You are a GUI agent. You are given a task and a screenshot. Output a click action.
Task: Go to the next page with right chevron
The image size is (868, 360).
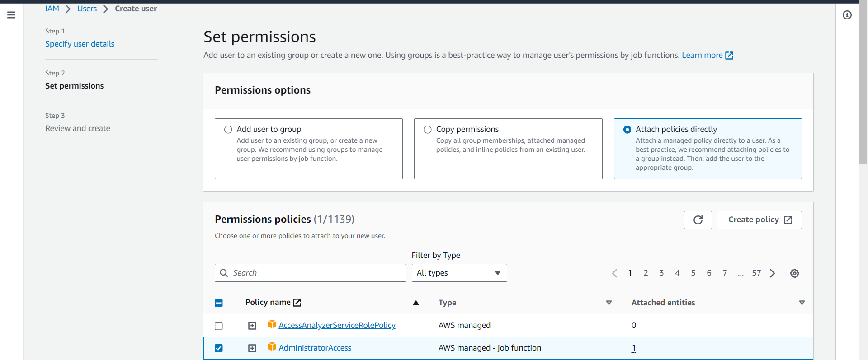pos(773,273)
